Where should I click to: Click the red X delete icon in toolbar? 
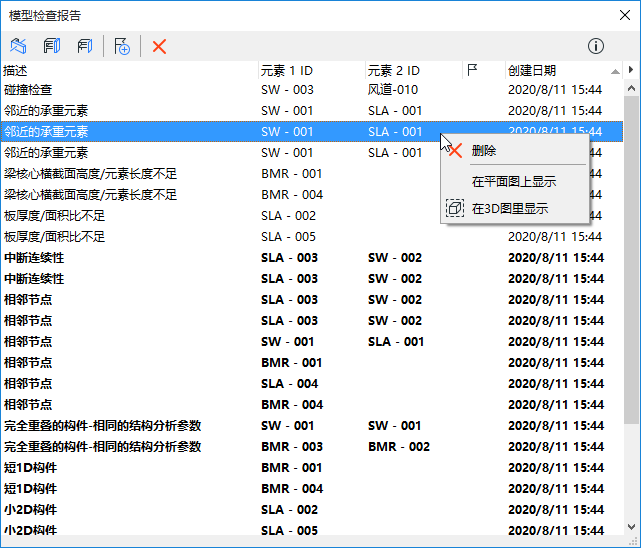(x=159, y=46)
